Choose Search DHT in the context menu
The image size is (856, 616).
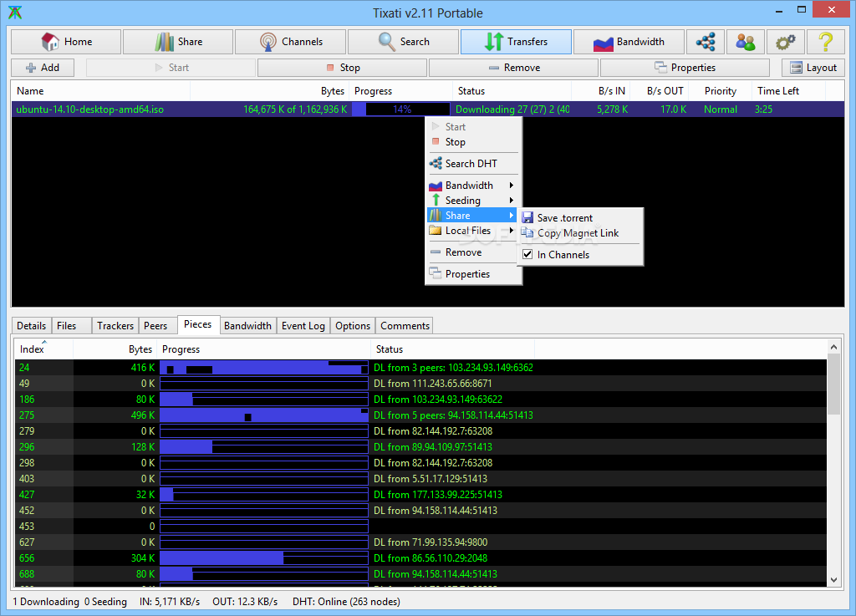click(x=473, y=163)
